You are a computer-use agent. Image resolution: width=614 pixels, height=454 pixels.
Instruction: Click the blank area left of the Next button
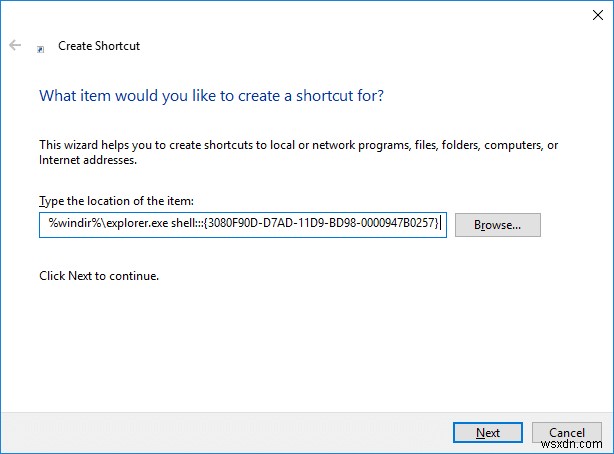tap(250, 432)
